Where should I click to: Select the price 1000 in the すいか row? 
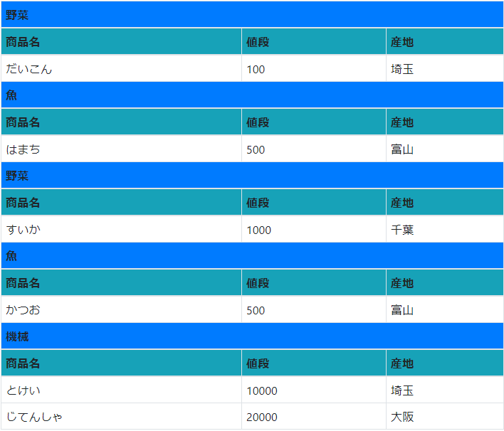258,230
